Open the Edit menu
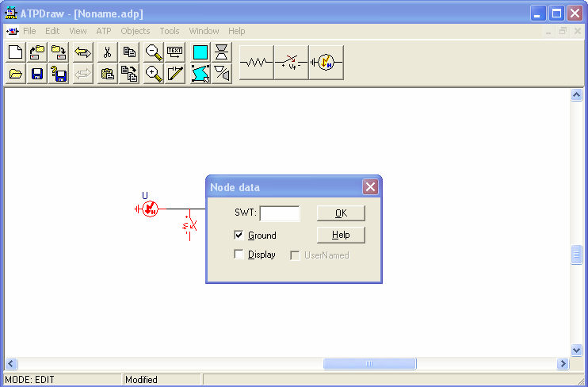This screenshot has width=588, height=387. click(x=52, y=31)
